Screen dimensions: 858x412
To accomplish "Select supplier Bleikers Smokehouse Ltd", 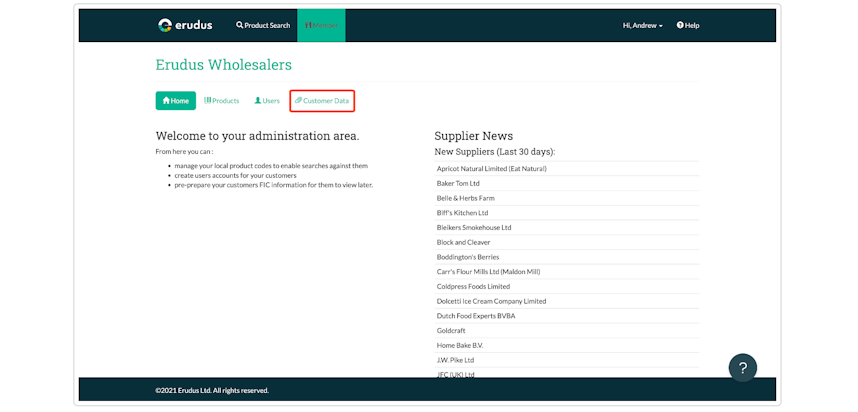I will coord(566,228).
